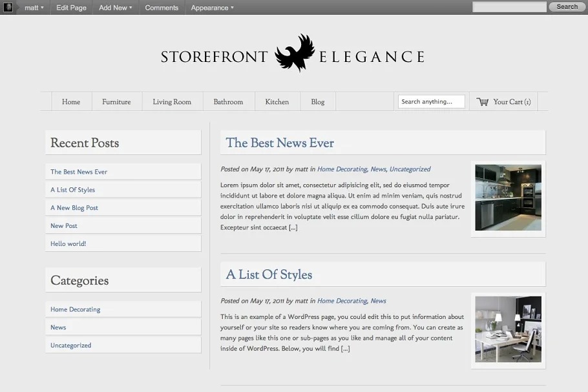Click the user avatar icon in admin bar

8,8
